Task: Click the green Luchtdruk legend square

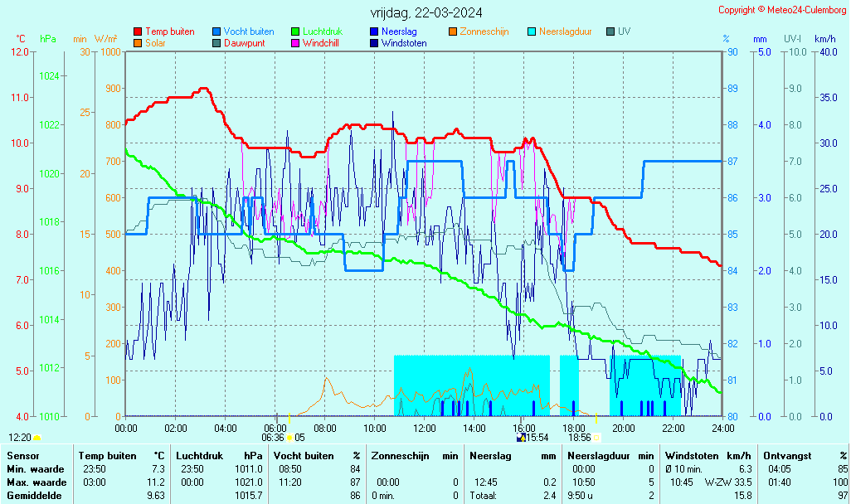Action: pos(295,31)
